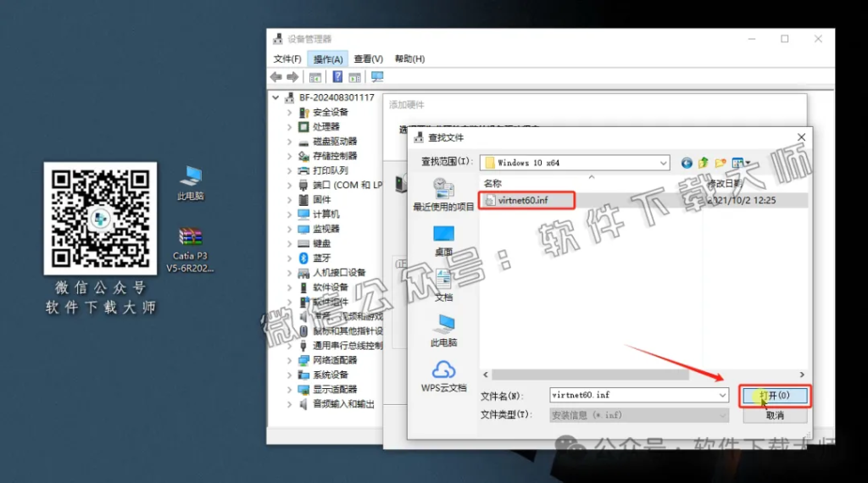Click the Back arrow in Device Manager toolbar
868x483 pixels.
pos(275,77)
